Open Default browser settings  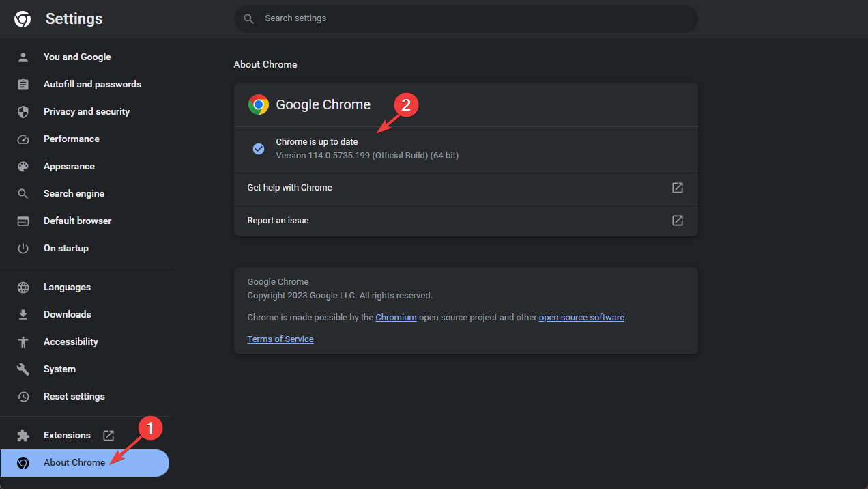click(85, 221)
